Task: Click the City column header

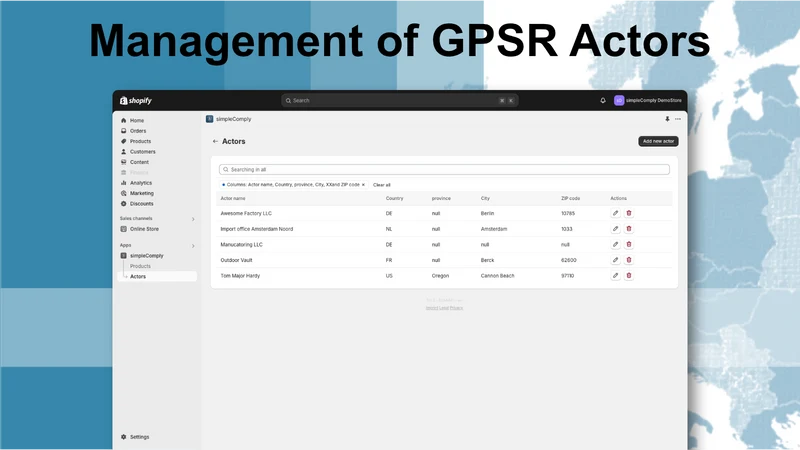Action: (x=485, y=198)
